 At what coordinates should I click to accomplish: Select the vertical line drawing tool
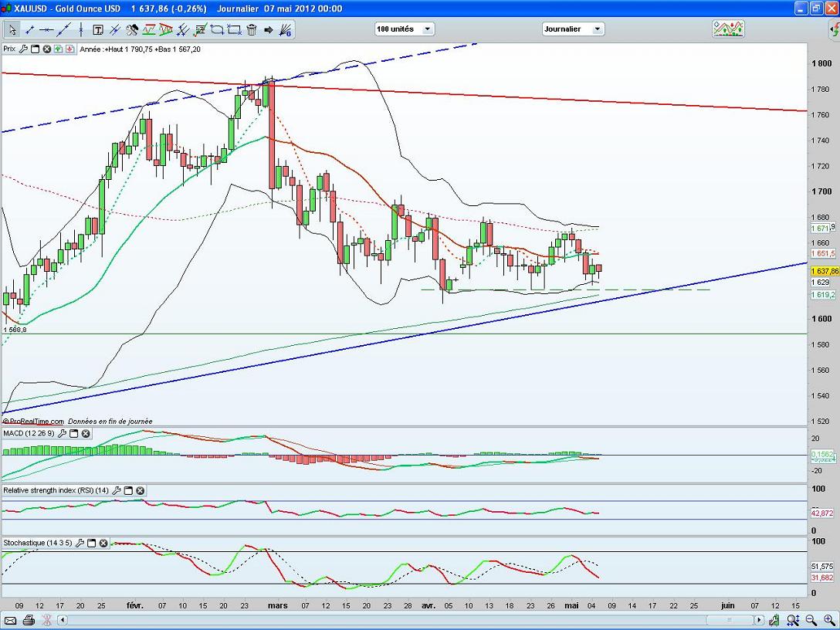click(x=81, y=30)
